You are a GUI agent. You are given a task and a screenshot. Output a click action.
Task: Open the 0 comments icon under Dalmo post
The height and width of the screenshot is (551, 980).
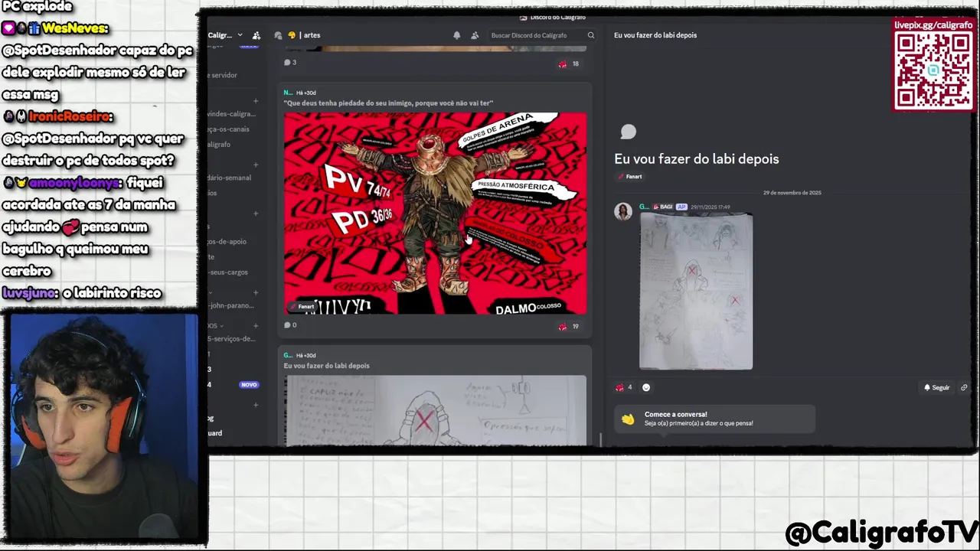(x=290, y=325)
